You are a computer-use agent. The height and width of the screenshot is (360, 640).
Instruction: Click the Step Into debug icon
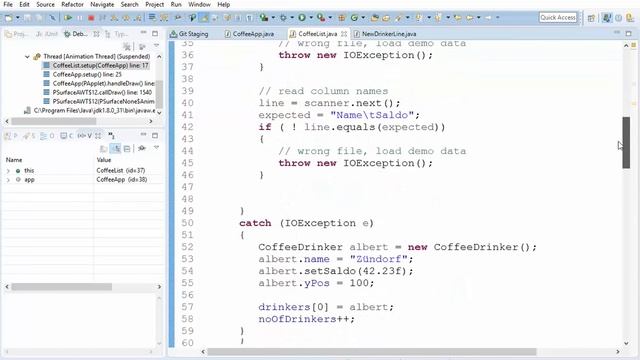click(x=114, y=18)
